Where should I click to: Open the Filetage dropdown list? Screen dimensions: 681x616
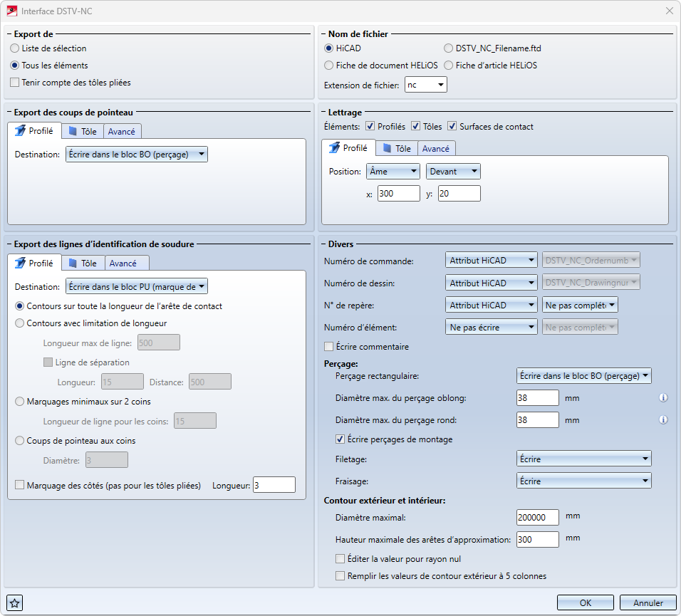pos(583,459)
